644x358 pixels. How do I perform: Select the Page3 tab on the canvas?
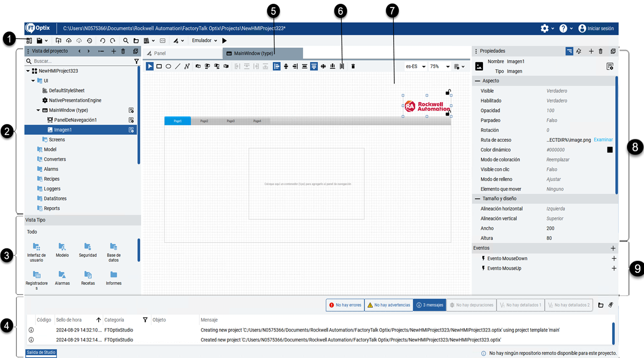pyautogui.click(x=231, y=121)
